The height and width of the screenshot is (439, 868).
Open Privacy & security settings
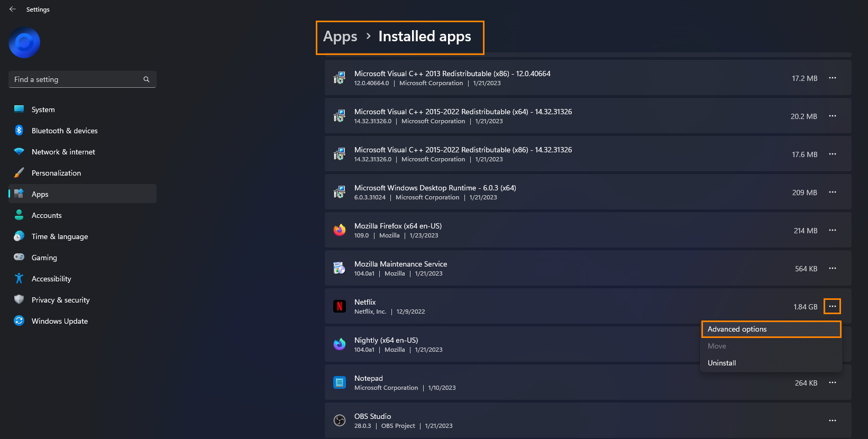[x=83, y=300]
